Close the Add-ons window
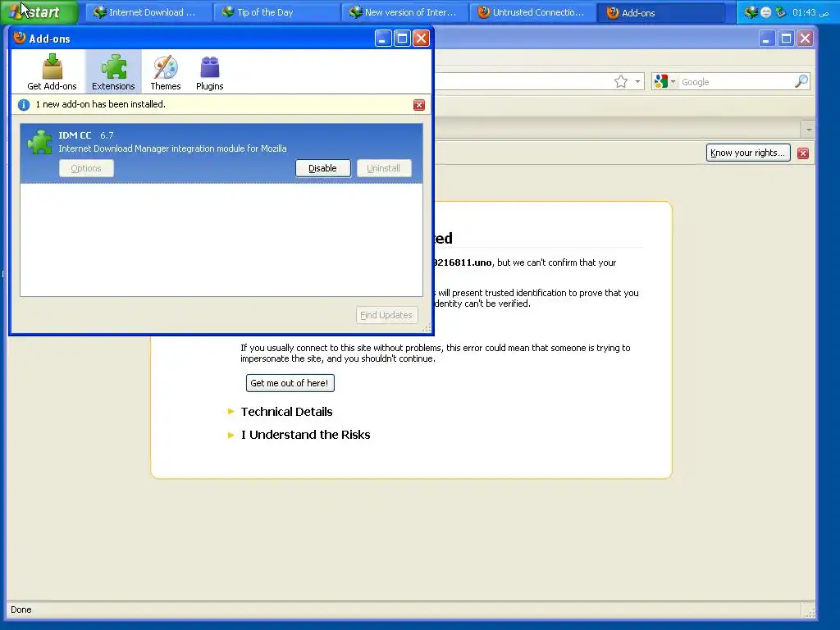Screen dimensions: 840x630 point(422,38)
